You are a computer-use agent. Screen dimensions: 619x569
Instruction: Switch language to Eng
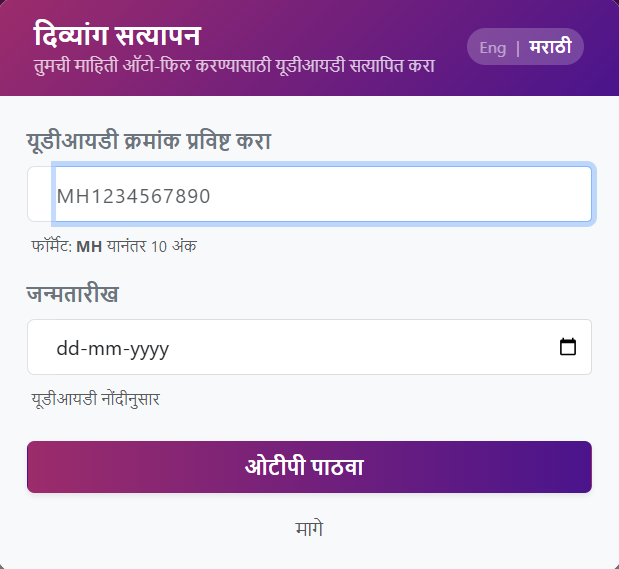click(492, 48)
